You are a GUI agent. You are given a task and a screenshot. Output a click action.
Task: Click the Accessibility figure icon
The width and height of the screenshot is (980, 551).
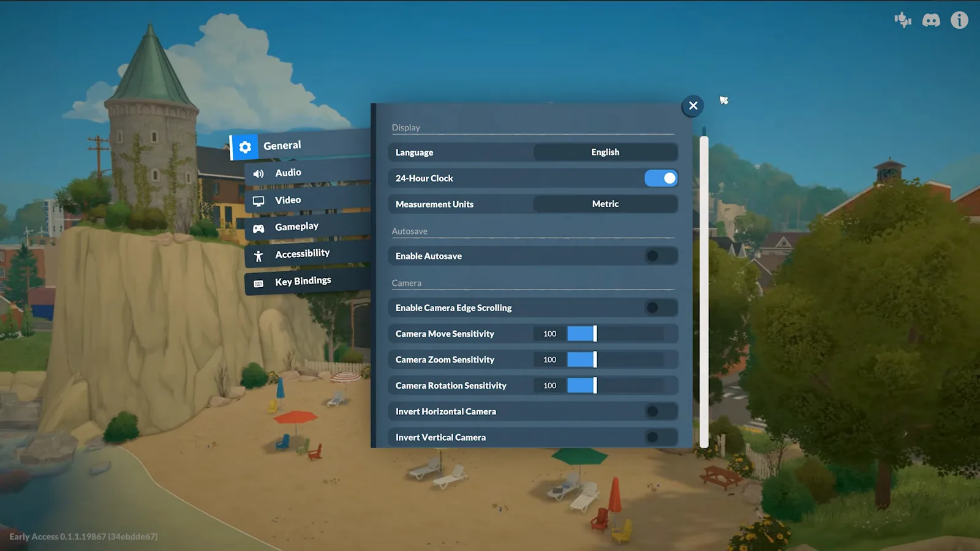point(258,256)
